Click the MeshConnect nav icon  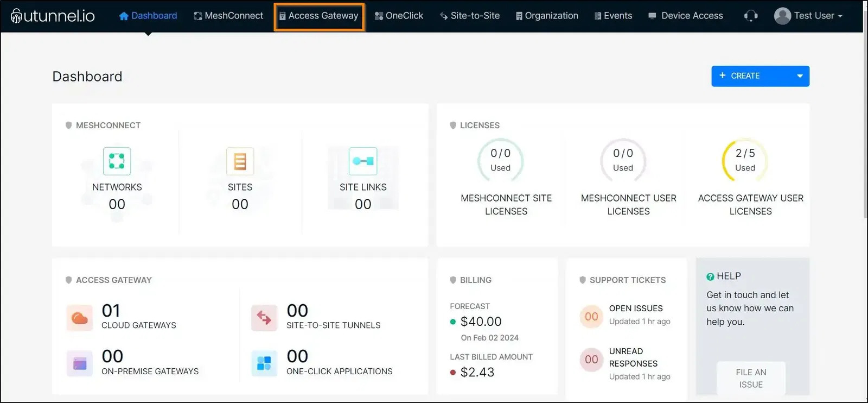[x=198, y=16]
